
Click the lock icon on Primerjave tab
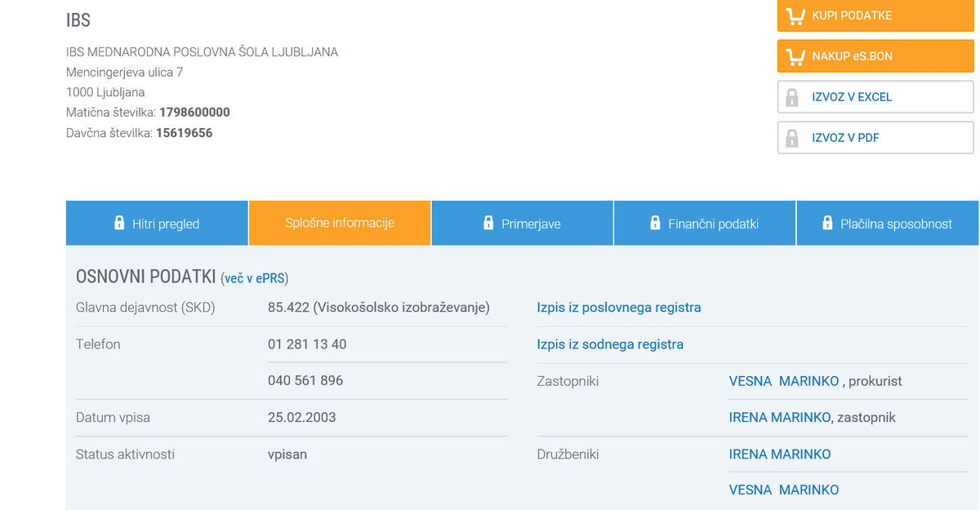(488, 223)
